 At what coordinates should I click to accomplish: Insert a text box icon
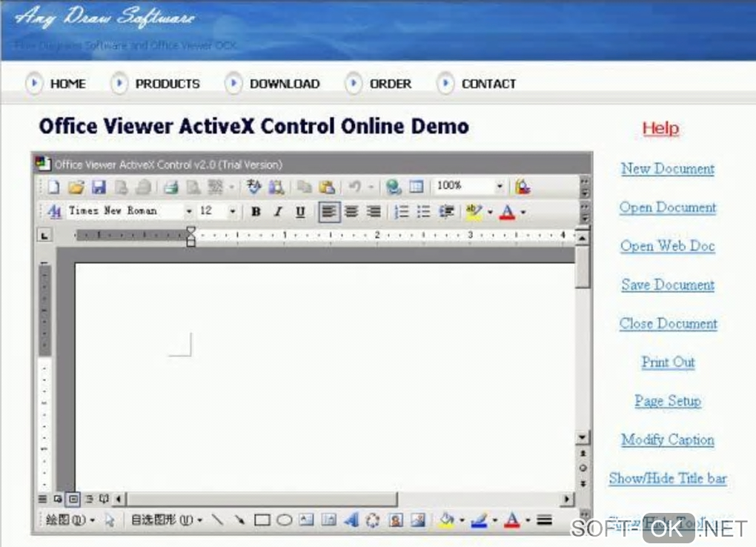click(306, 520)
